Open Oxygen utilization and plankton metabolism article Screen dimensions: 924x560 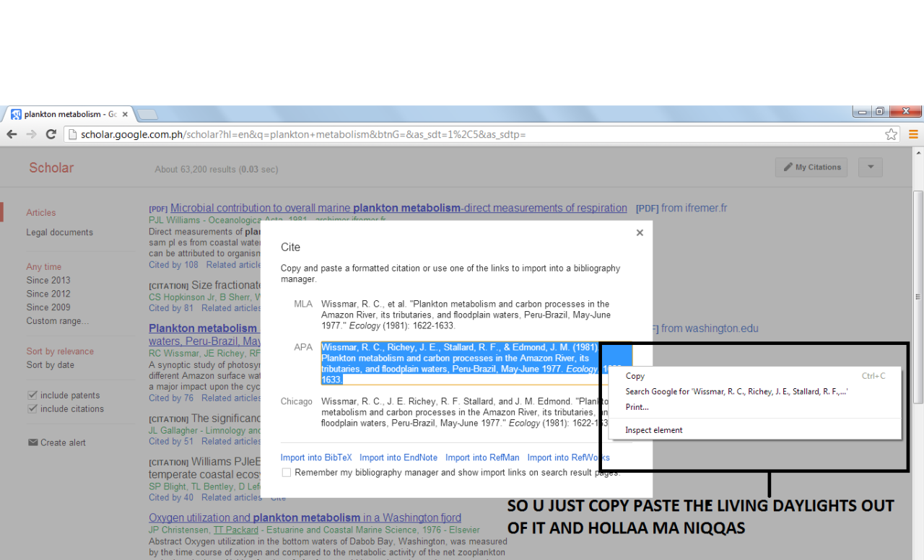click(305, 517)
